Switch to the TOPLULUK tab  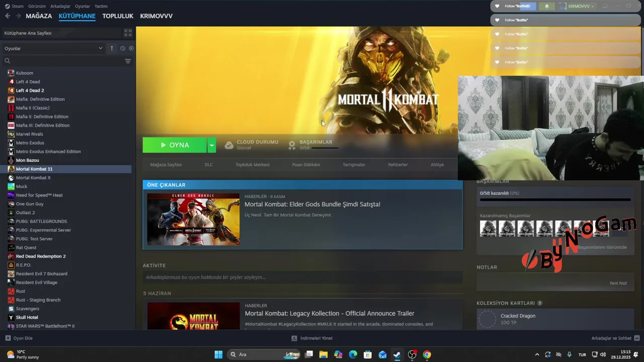click(x=118, y=16)
